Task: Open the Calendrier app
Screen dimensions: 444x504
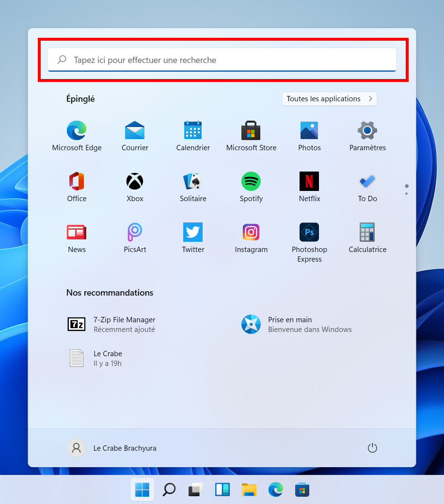Action: [193, 136]
